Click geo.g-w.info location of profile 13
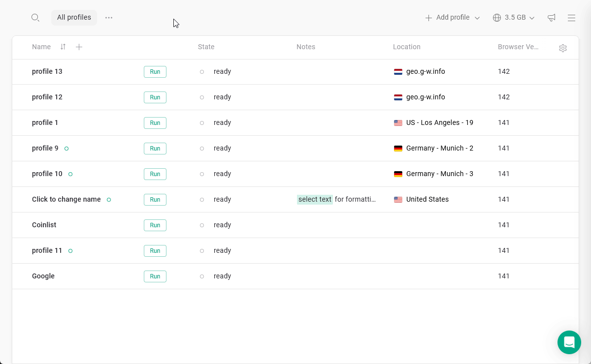The image size is (591, 364). tap(426, 71)
